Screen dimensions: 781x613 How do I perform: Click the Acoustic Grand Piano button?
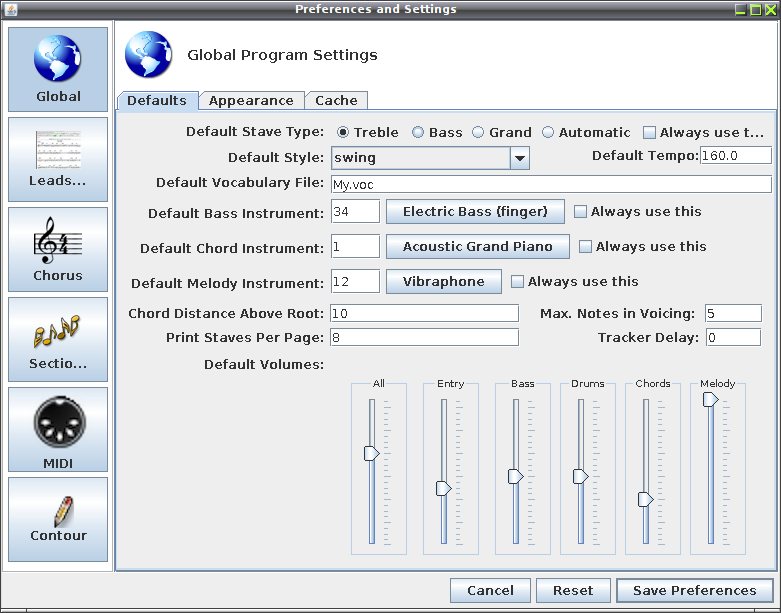478,246
